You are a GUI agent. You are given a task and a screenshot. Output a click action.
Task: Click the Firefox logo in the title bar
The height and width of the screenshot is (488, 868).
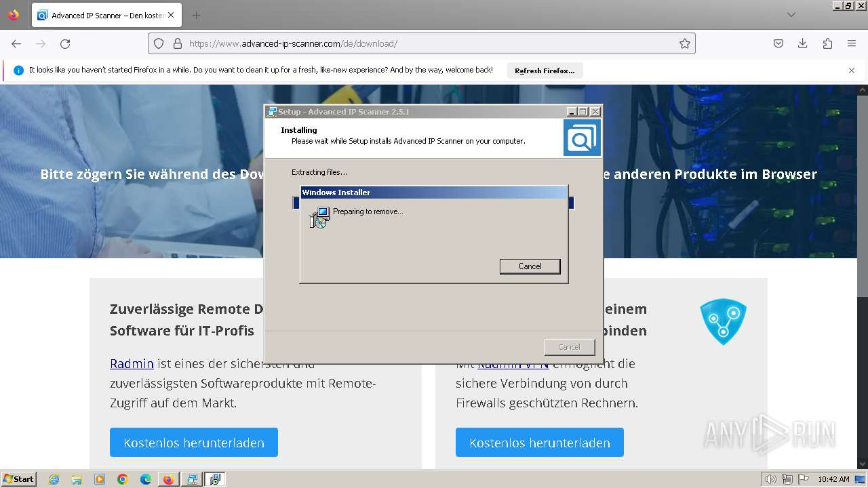click(14, 15)
